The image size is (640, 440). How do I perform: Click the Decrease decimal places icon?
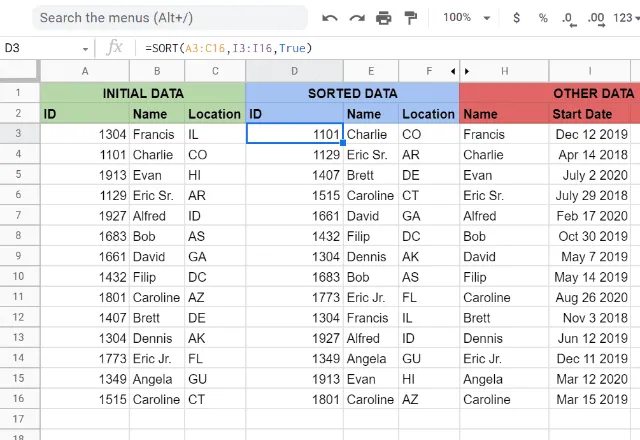click(x=569, y=19)
